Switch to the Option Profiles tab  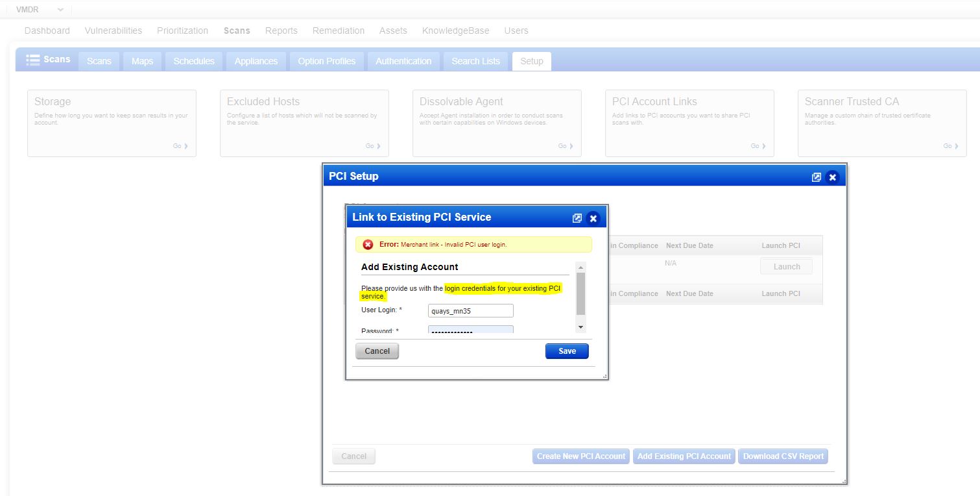326,61
